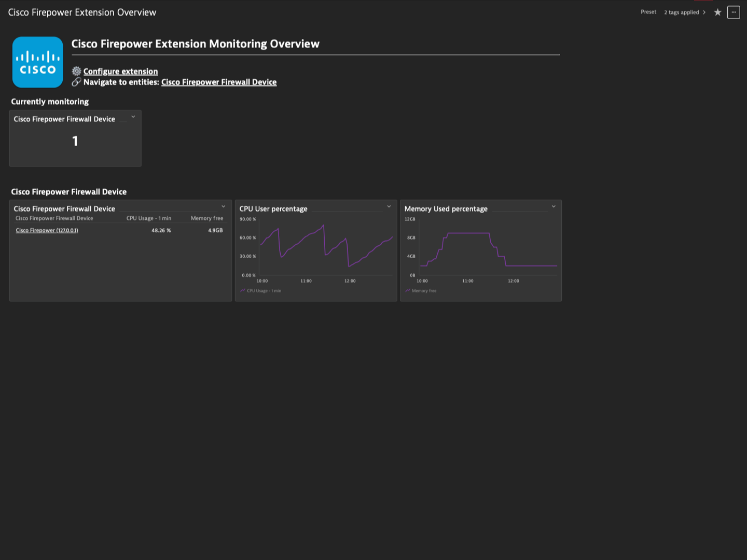Open the Cisco Firepower (127.0.0.1) device link
The width and height of the screenshot is (747, 560).
[47, 230]
